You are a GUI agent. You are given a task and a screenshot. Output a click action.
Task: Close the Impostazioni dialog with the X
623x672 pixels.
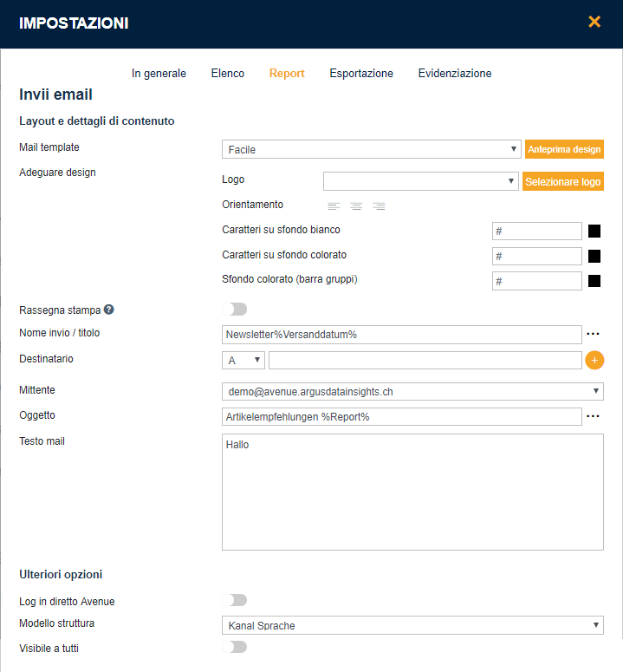[x=594, y=22]
